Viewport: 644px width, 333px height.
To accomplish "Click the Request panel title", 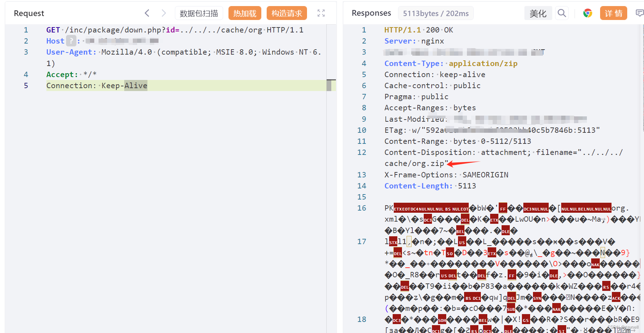I will coord(29,13).
